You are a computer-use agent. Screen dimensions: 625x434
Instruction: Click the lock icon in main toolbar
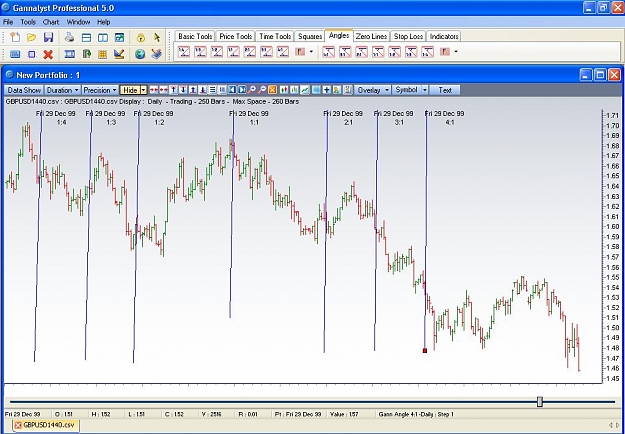pos(140,38)
